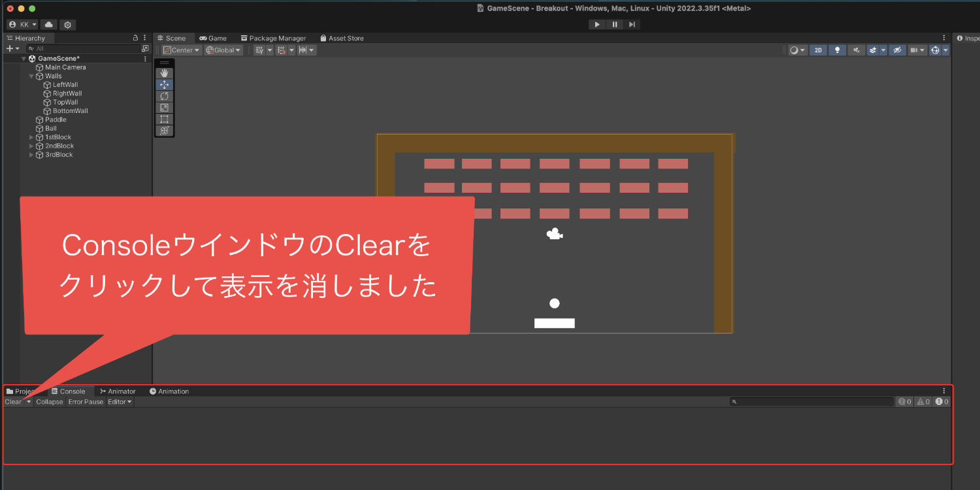The width and height of the screenshot is (980, 490).
Task: Open the Asset Store tab
Action: click(342, 38)
